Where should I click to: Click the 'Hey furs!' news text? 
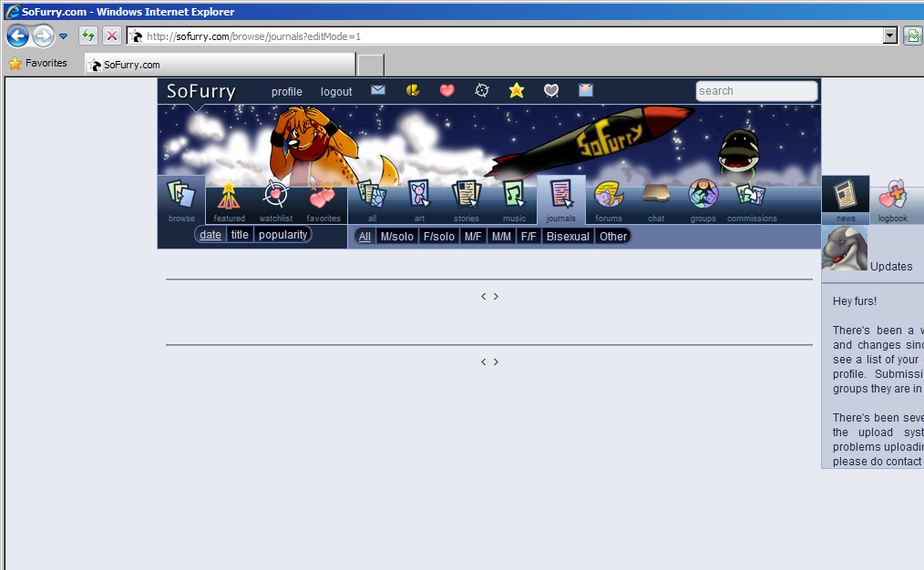(x=855, y=301)
